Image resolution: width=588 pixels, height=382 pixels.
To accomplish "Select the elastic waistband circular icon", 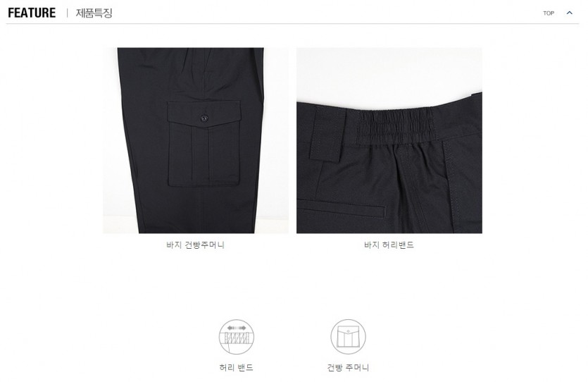I will click(x=236, y=337).
